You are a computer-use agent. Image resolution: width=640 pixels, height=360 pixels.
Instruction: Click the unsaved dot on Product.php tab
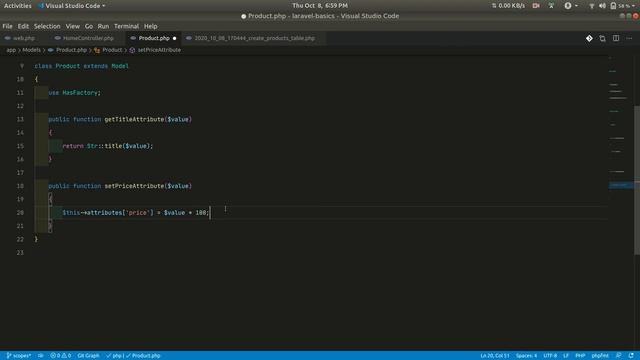[x=174, y=38]
